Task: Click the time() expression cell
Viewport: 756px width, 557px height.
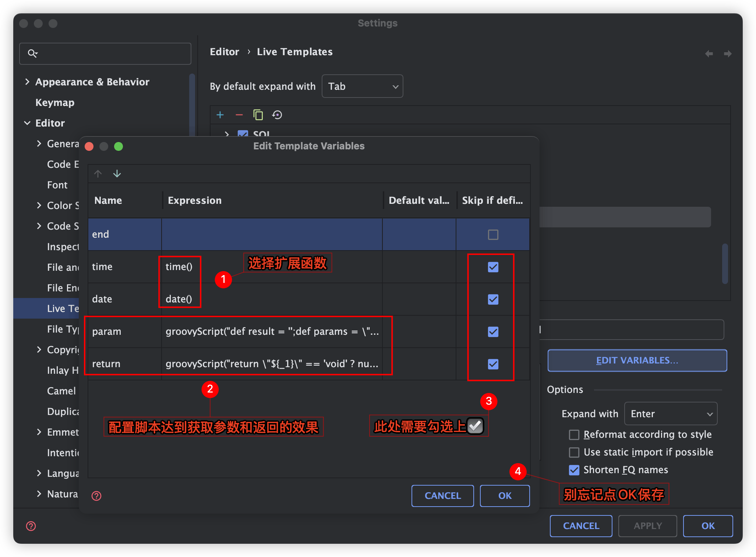Action: (272, 267)
